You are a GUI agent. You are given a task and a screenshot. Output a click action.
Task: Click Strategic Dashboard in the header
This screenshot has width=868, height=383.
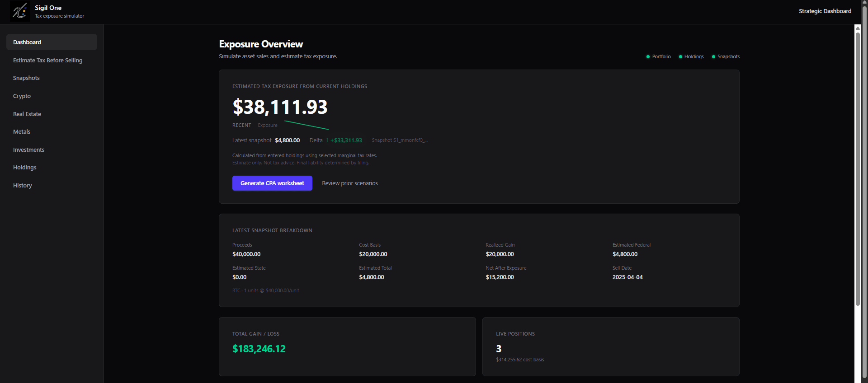825,11
